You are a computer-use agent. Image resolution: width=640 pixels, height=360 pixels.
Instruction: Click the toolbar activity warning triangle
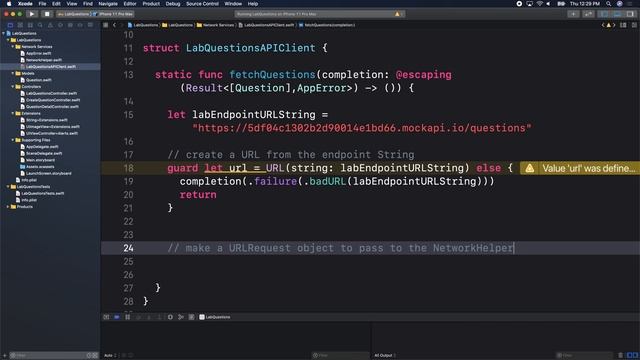tap(397, 14)
